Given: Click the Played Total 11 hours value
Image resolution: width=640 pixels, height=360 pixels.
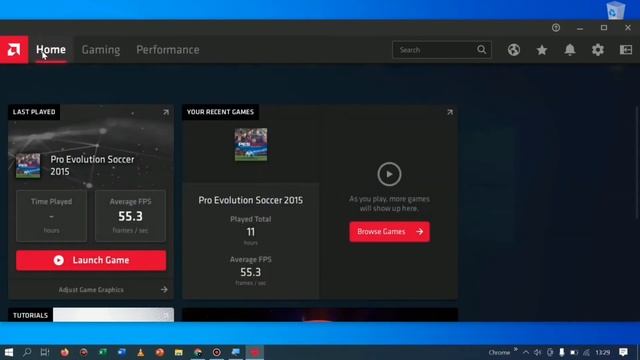Looking at the screenshot, I should click(x=251, y=232).
